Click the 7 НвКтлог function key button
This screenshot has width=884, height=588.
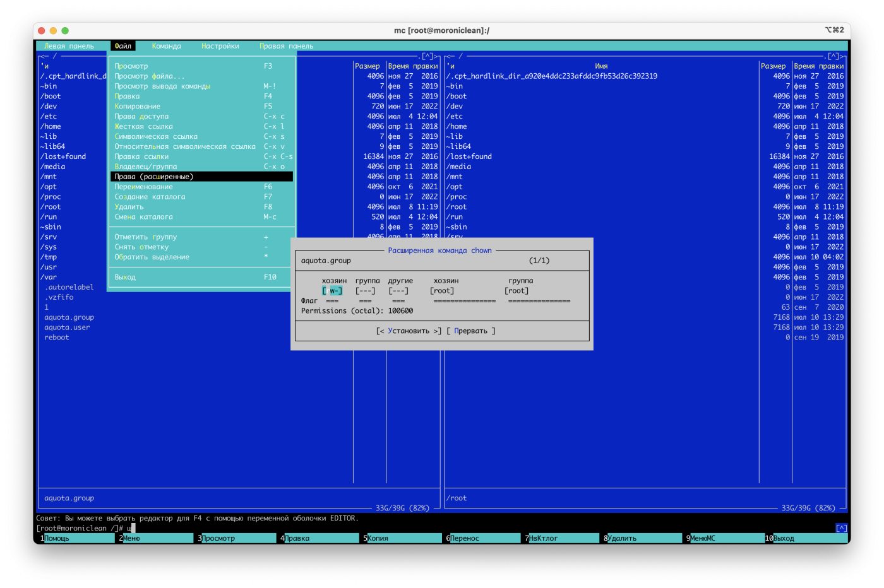tap(562, 539)
